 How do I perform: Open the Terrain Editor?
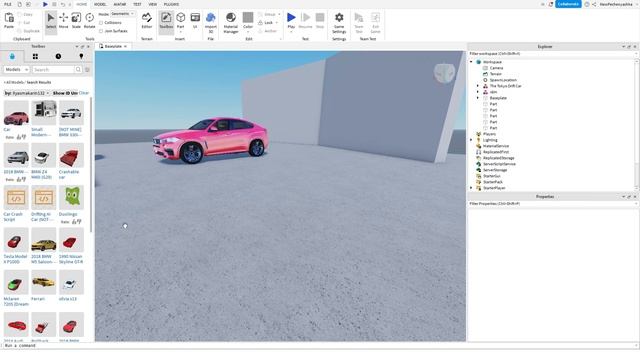pyautogui.click(x=147, y=20)
